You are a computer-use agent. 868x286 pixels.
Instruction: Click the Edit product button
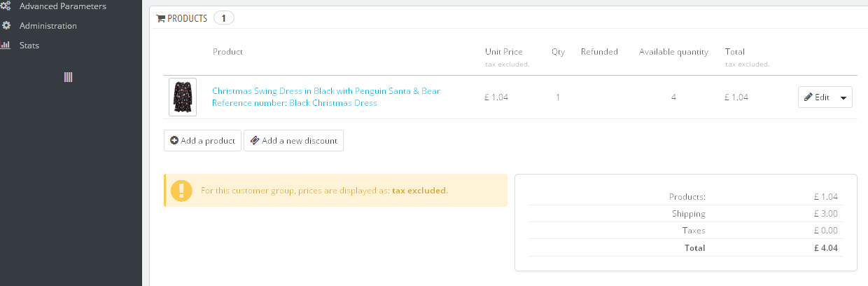pos(816,97)
